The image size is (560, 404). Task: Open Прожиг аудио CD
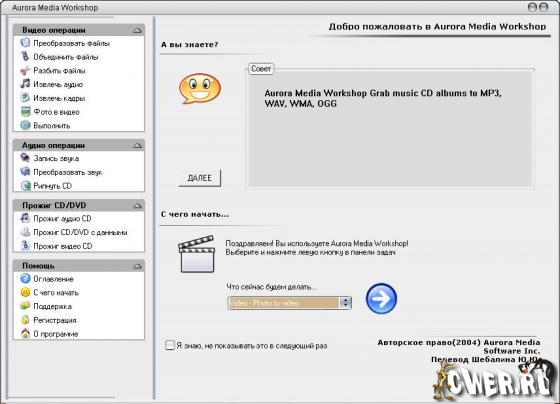(62, 218)
